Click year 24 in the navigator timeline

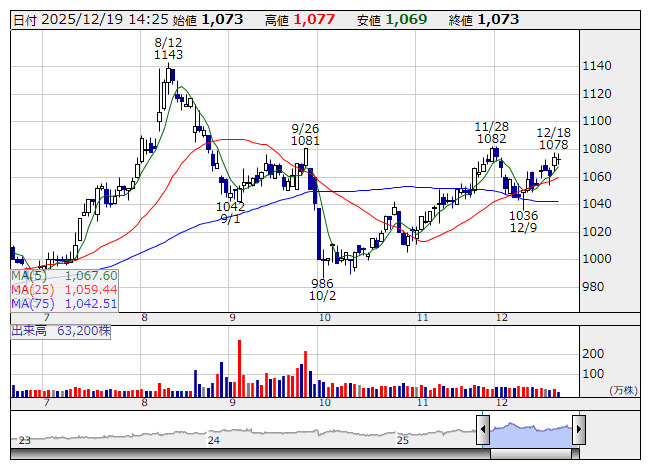coord(213,440)
